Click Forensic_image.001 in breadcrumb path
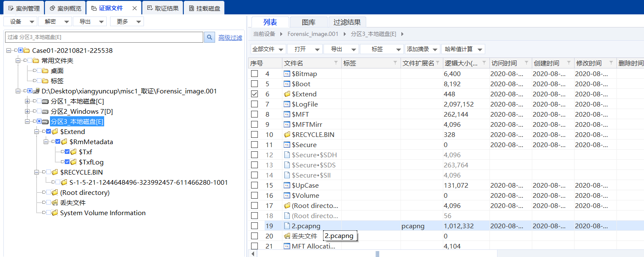The height and width of the screenshot is (257, 644). (x=313, y=34)
